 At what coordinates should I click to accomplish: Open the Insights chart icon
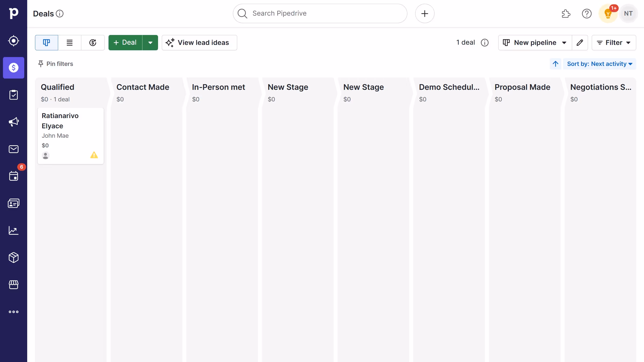13,230
